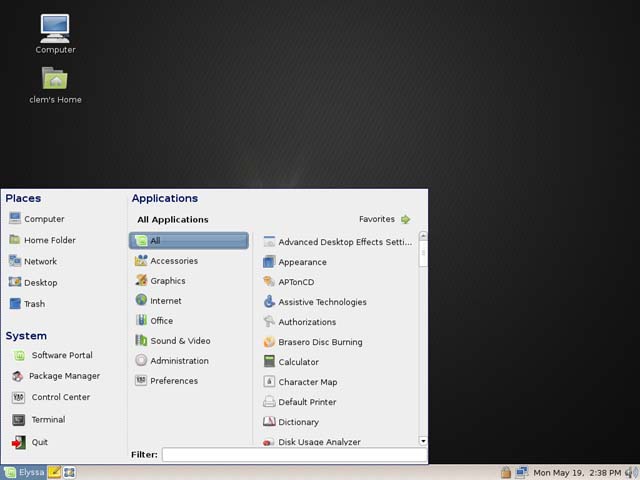Launch Software Portal
The image size is (640, 480).
tap(52, 355)
